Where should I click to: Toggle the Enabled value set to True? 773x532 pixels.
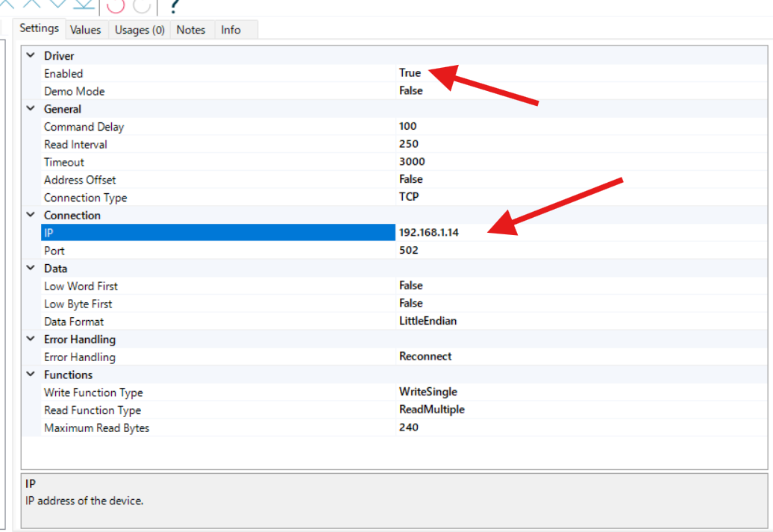[410, 73]
